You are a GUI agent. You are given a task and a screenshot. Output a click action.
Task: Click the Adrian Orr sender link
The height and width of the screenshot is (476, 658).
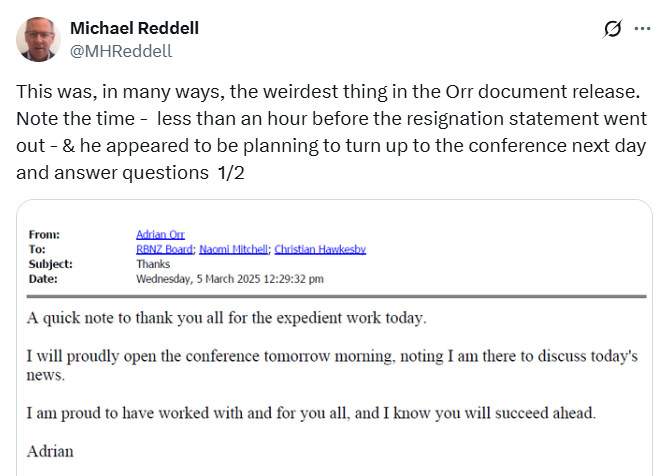(158, 234)
